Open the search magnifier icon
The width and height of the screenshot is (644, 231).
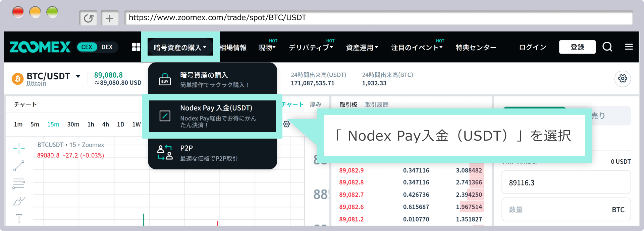tap(607, 47)
